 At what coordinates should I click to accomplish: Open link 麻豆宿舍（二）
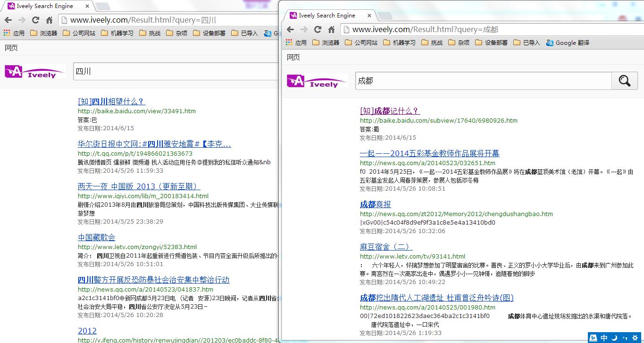point(386,247)
